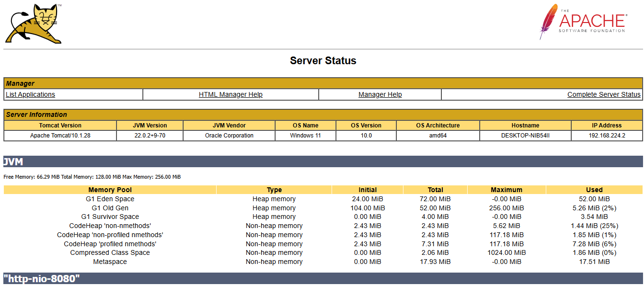Go to the Manager Help page
The image size is (644, 286).
380,94
